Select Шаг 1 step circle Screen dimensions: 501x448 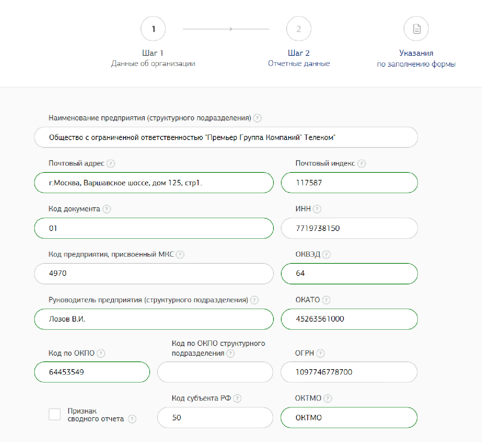153,29
